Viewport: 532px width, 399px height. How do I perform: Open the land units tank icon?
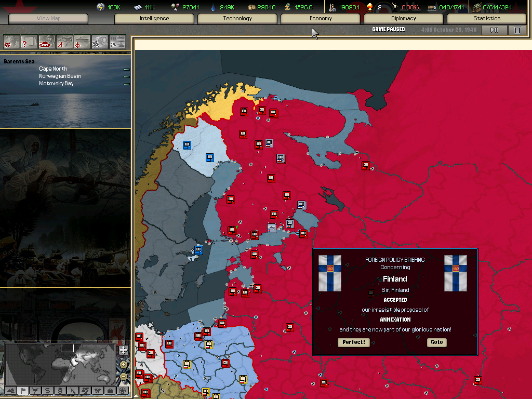click(47, 42)
